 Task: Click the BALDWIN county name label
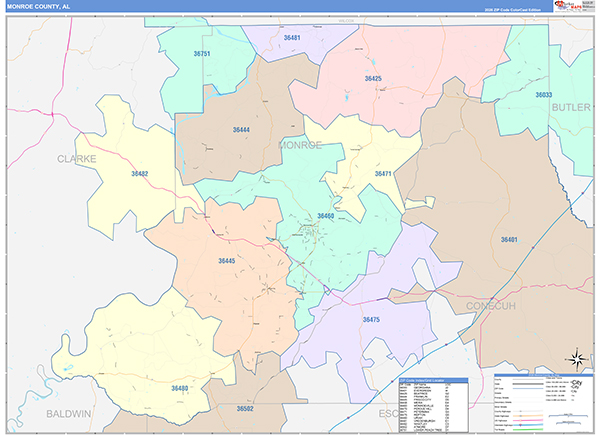point(68,414)
